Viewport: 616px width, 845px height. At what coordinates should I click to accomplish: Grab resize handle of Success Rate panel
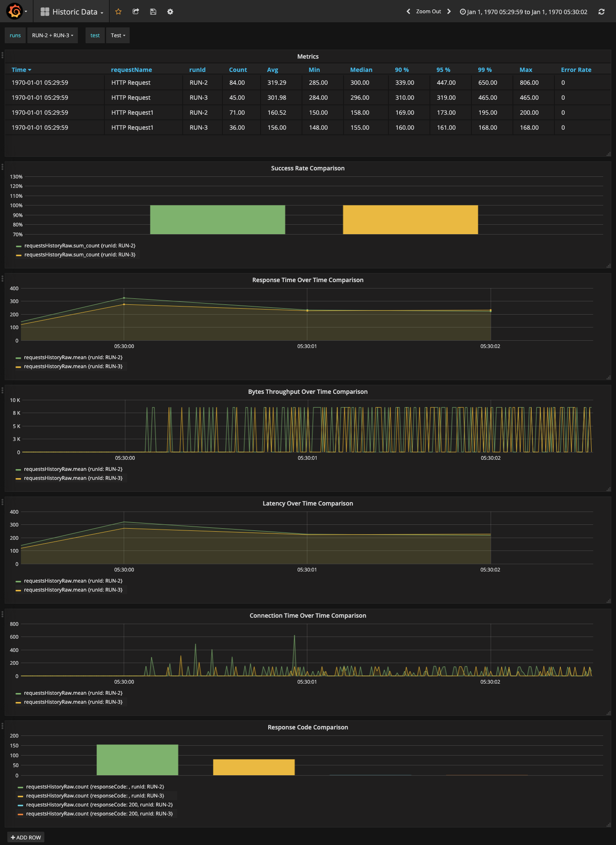[x=608, y=266]
